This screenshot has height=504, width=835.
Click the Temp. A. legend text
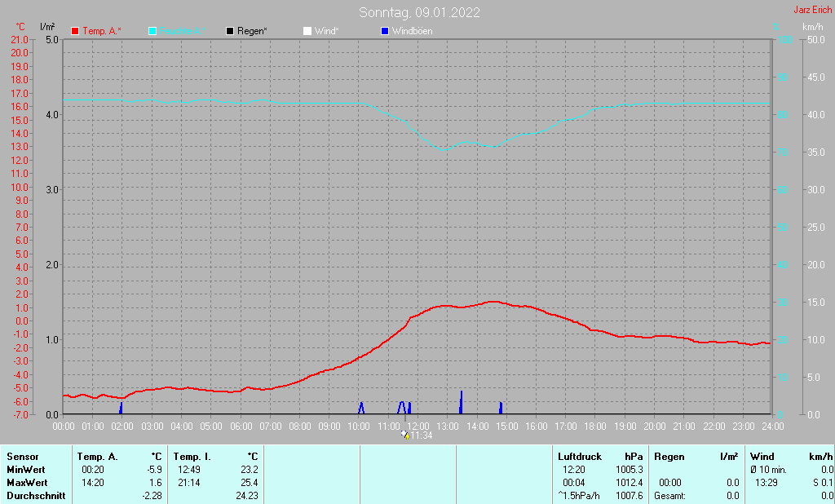click(102, 32)
